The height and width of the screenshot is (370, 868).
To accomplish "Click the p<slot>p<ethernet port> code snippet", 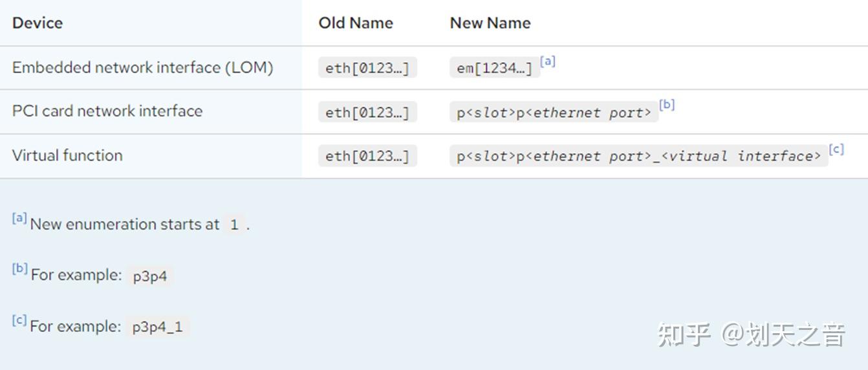I will coord(554,113).
